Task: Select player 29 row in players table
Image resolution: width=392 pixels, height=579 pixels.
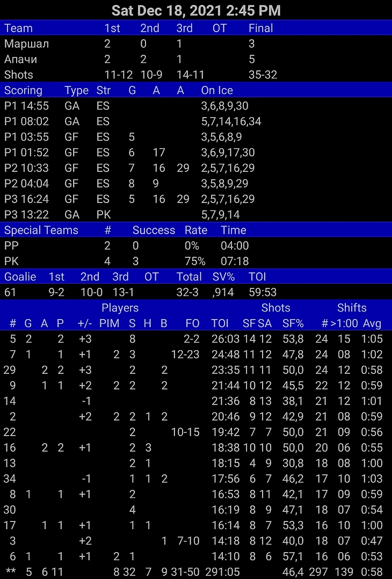Action: tap(196, 370)
